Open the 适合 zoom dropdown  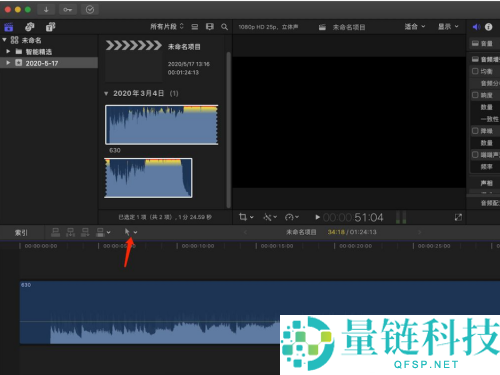[x=415, y=26]
